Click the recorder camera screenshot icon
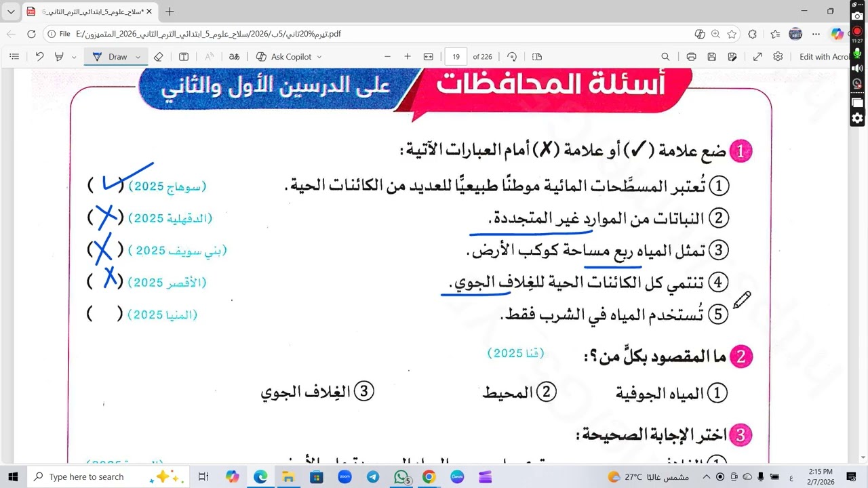This screenshot has width=868, height=488. 857,16
